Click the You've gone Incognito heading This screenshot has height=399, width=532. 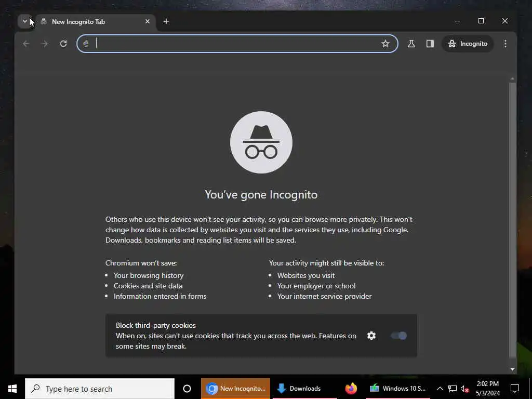pos(261,194)
